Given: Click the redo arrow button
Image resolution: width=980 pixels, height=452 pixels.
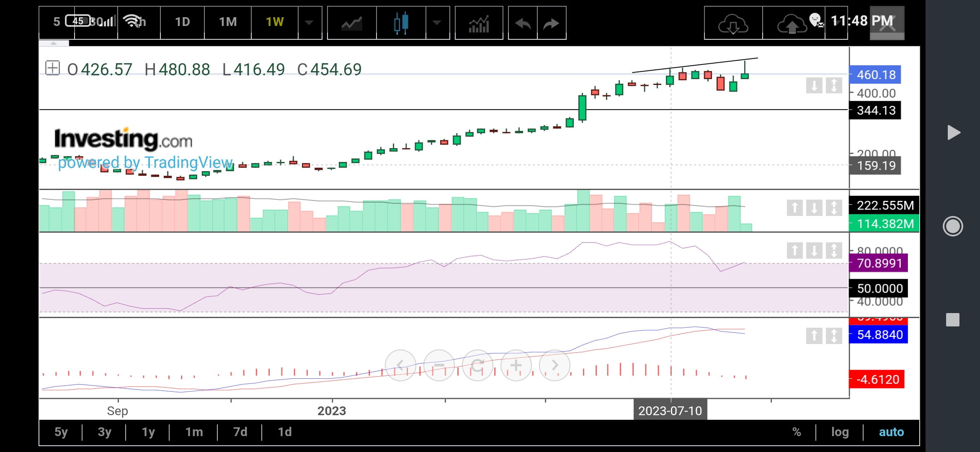Looking at the screenshot, I should tap(552, 23).
